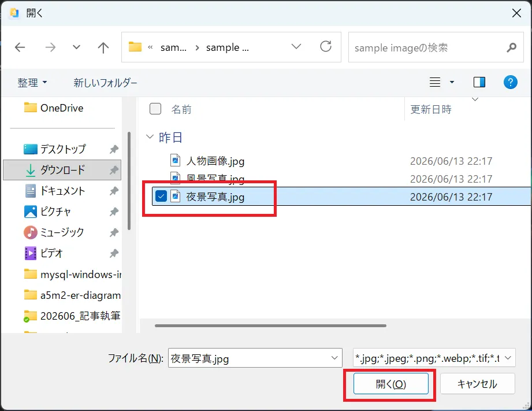
Task: Open the 202606_記事執筆 folder in sidebar
Action: click(73, 316)
